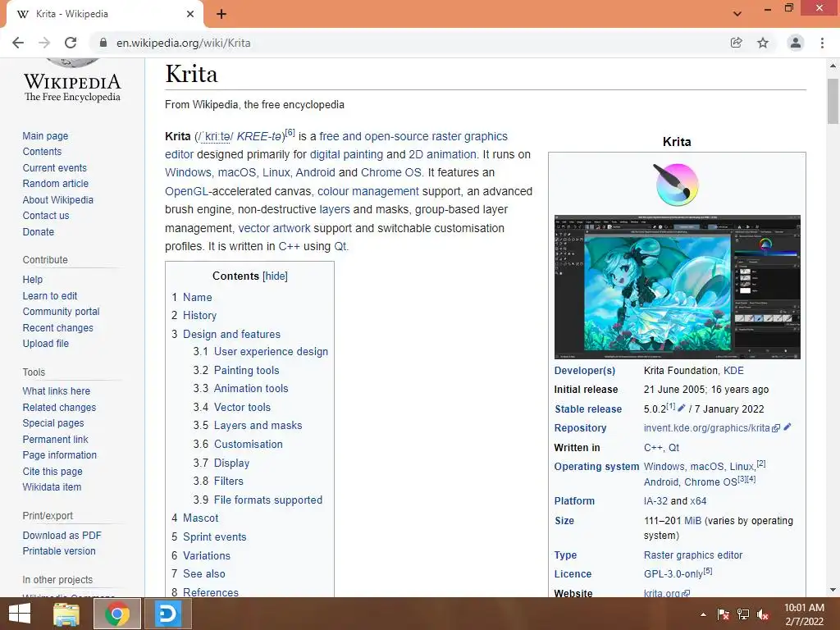
Task: Jump to History section in contents
Action: click(x=199, y=316)
